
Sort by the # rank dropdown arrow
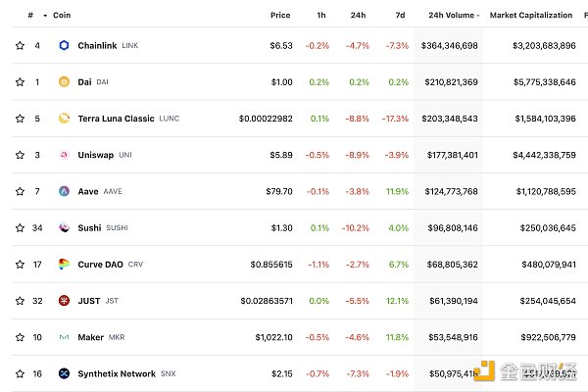[45, 16]
